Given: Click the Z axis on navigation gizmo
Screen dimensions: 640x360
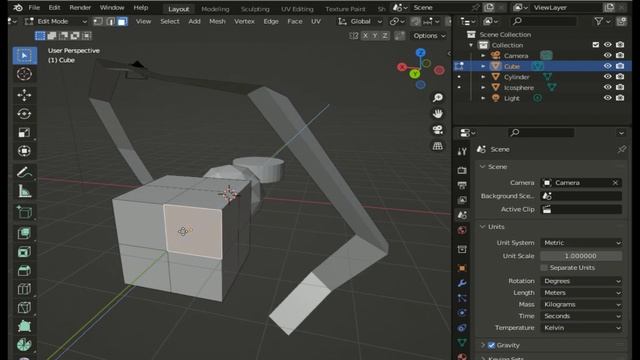Looking at the screenshot, I should click(420, 53).
